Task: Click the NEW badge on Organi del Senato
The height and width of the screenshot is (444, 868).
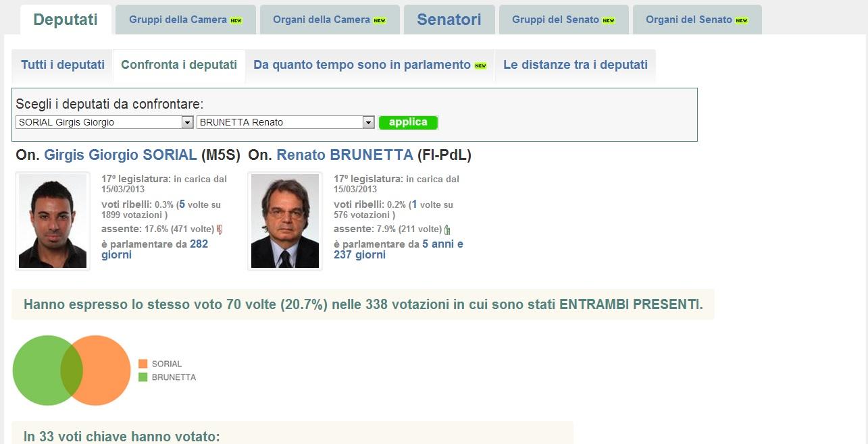Action: tap(742, 20)
